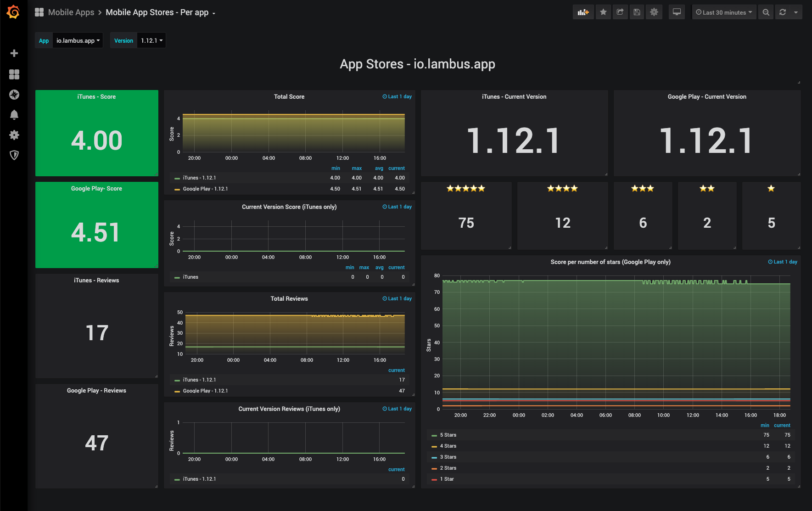
Task: Open Explore compass icon in sidebar
Action: [x=14, y=95]
